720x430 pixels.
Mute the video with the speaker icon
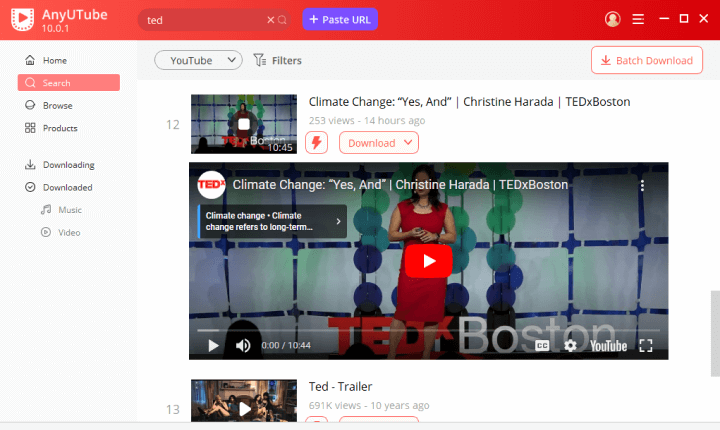pos(243,345)
